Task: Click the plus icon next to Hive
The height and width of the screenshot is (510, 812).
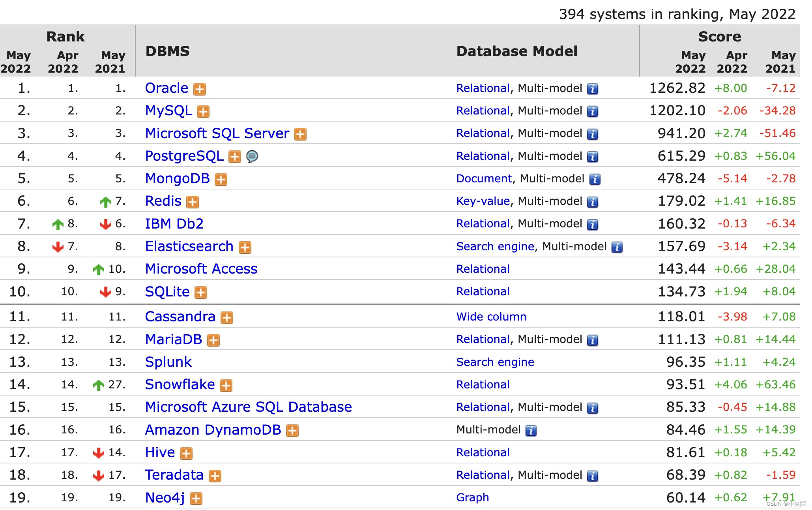Action: click(x=186, y=453)
